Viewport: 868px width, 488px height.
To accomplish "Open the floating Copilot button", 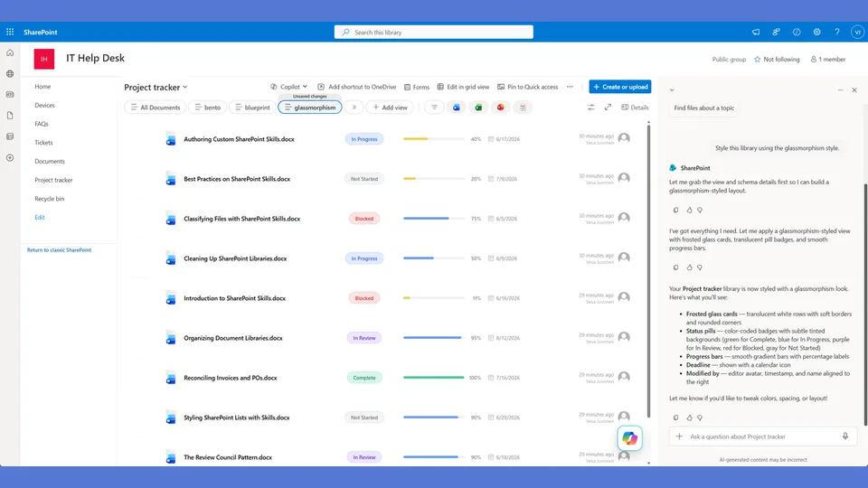I will click(x=630, y=438).
